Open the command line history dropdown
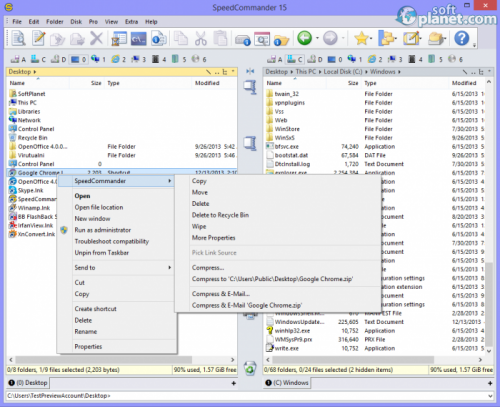Image resolution: width=500 pixels, height=407 pixels. pyautogui.click(x=490, y=396)
